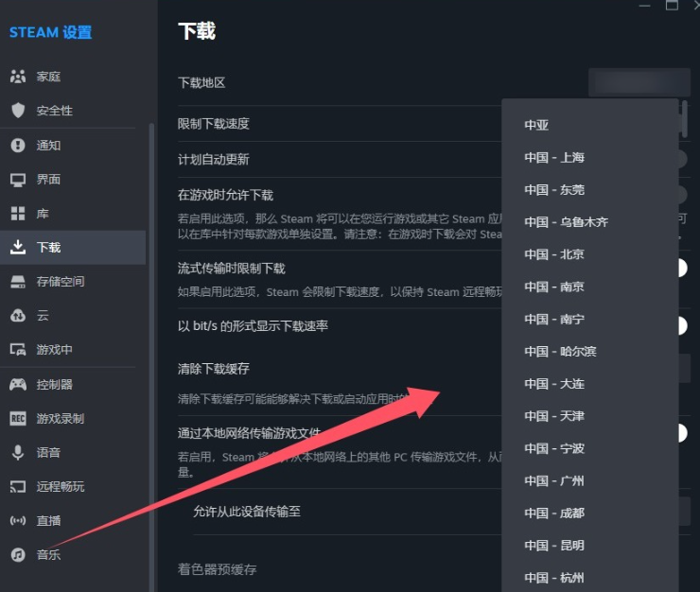Screen dimensions: 700x592
Task: Click the Storage (存储空间) drive icon
Action: coord(18,281)
